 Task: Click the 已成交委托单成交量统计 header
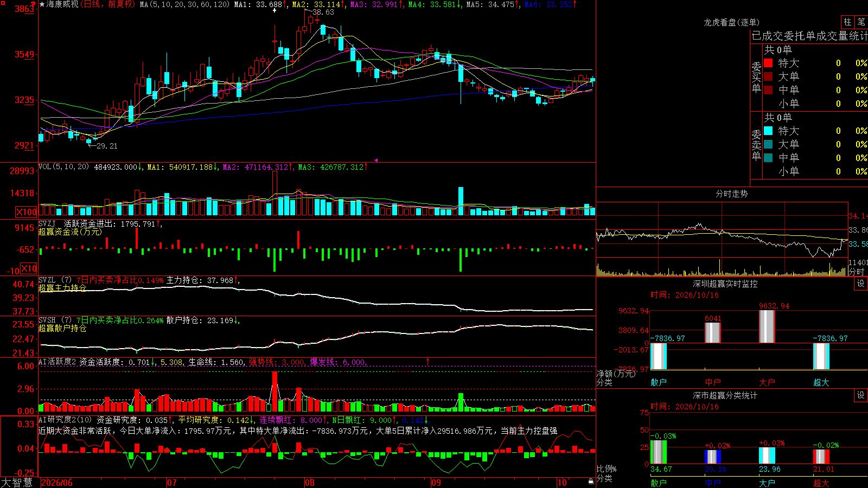809,36
